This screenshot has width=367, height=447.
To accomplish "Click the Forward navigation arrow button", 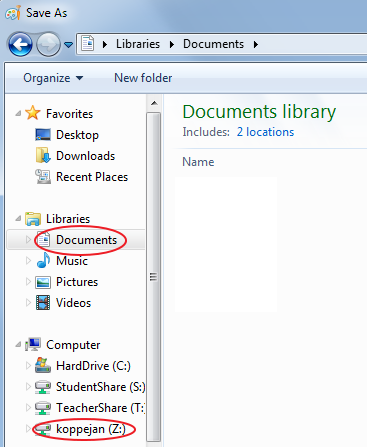I will click(x=48, y=44).
